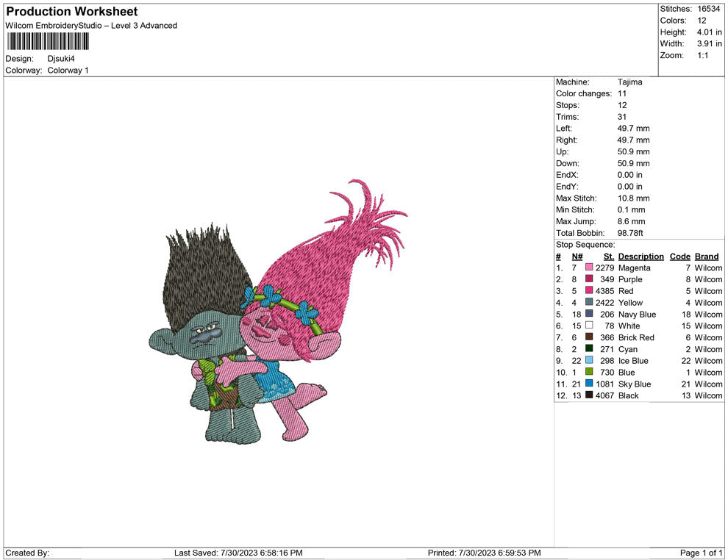Click the Max Jump value 8.6 mm
Viewport: 728px width, 560px height.
631,221
